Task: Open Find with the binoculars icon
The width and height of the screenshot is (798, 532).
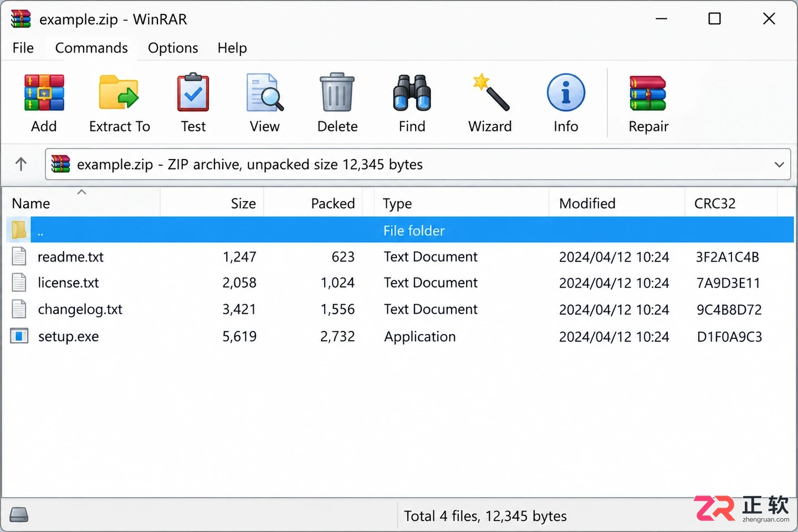Action: click(x=412, y=93)
